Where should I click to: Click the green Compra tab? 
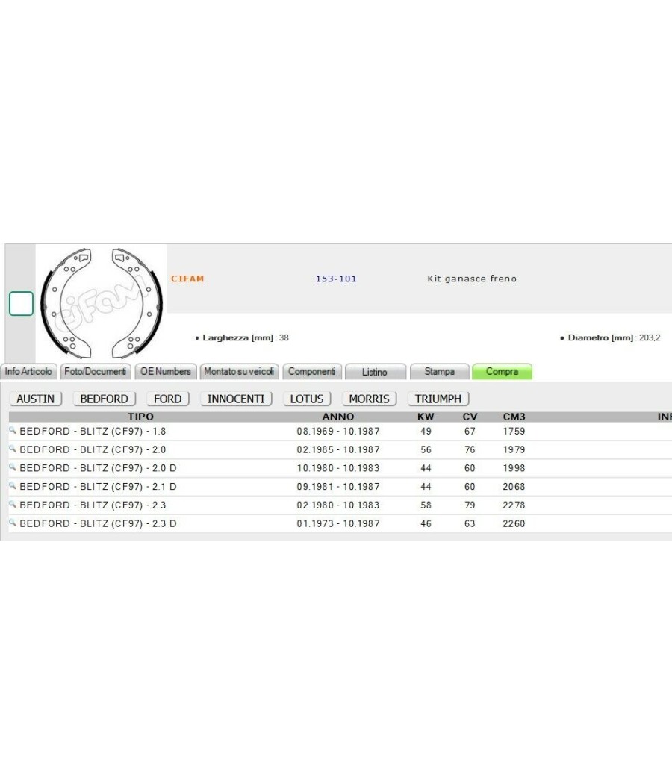(x=502, y=372)
